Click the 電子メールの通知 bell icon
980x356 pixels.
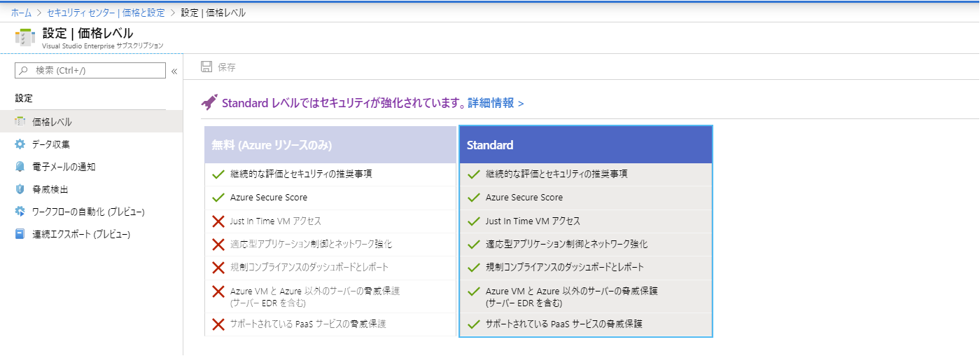(20, 167)
